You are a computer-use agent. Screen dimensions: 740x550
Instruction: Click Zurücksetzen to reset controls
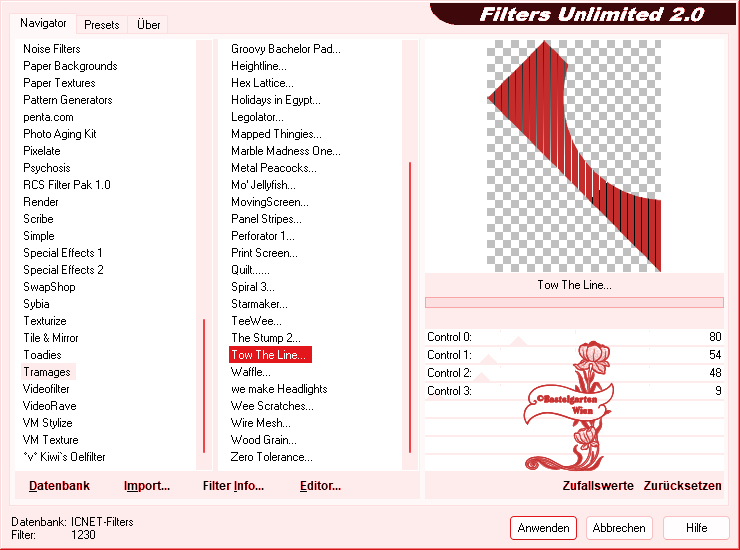[x=682, y=486]
